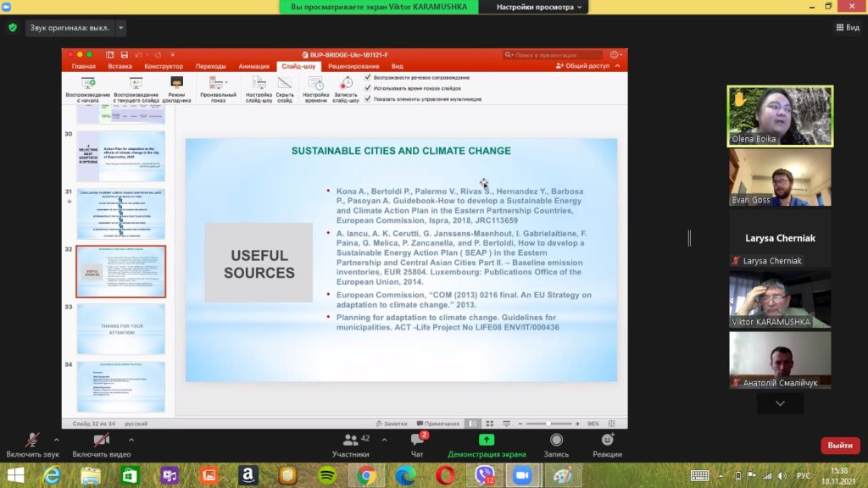This screenshot has height=488, width=868.
Task: Toggle Показать элементы управления мультимедиа checkbox
Action: point(367,98)
